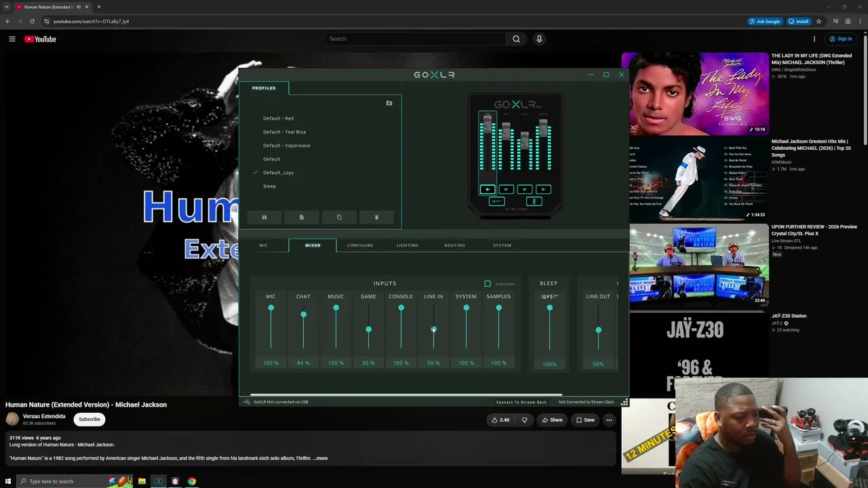This screenshot has height=488, width=868.
Task: Click the Bleep volume slider handle
Action: [549, 308]
